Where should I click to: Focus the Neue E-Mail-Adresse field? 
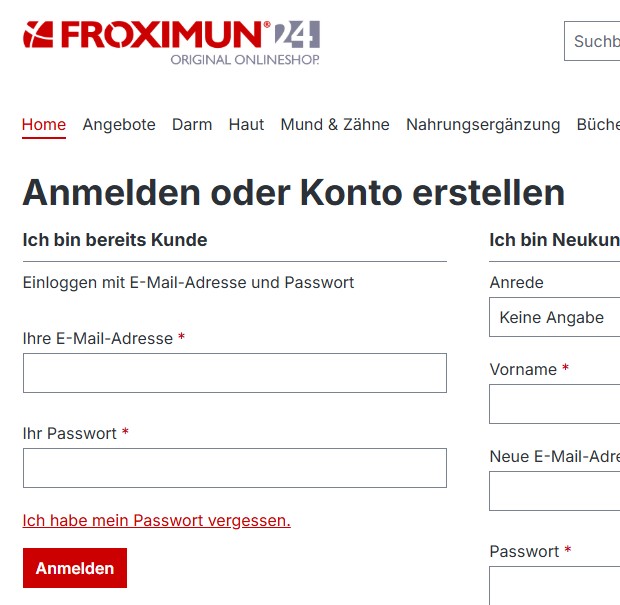(x=555, y=491)
